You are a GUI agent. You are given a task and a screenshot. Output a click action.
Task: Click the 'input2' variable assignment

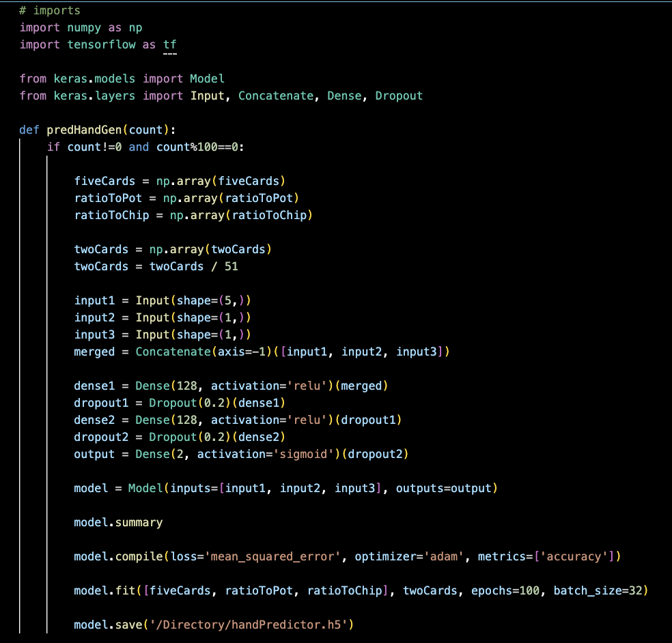pyautogui.click(x=94, y=318)
